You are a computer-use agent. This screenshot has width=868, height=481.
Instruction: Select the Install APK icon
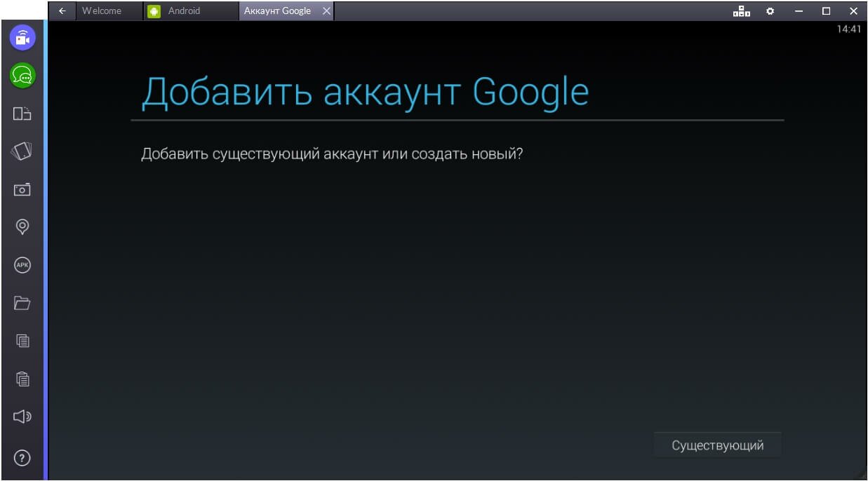coord(22,264)
